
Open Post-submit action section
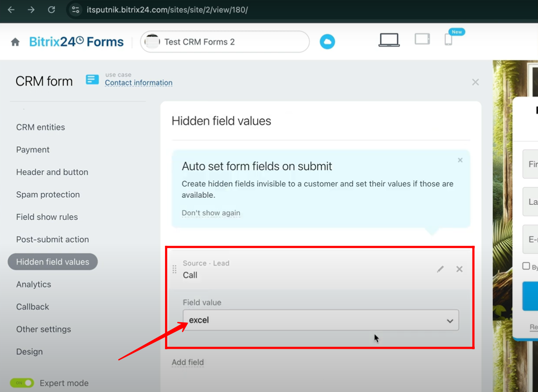click(52, 239)
